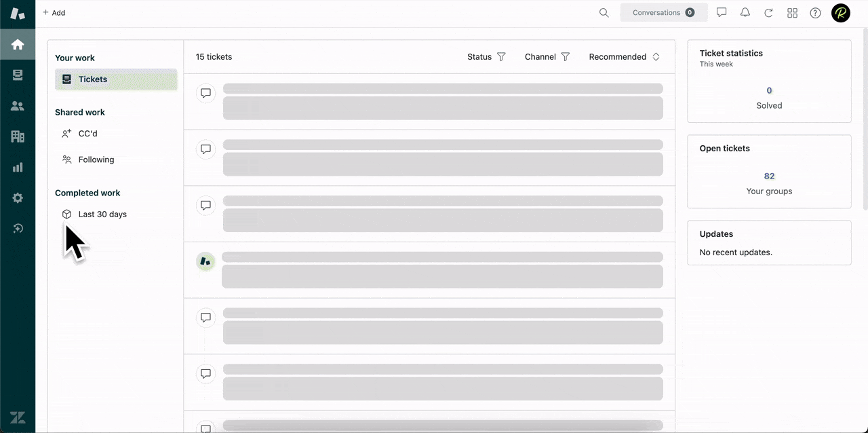Click the 82 open tickets count

[769, 176]
